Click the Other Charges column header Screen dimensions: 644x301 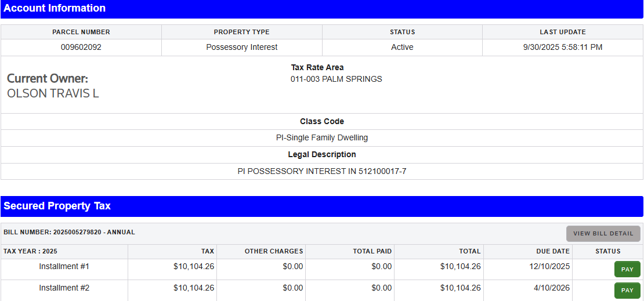274,252
